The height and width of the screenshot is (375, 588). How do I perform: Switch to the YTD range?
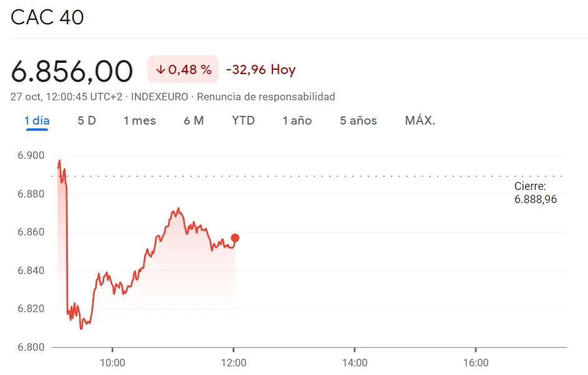click(x=243, y=120)
